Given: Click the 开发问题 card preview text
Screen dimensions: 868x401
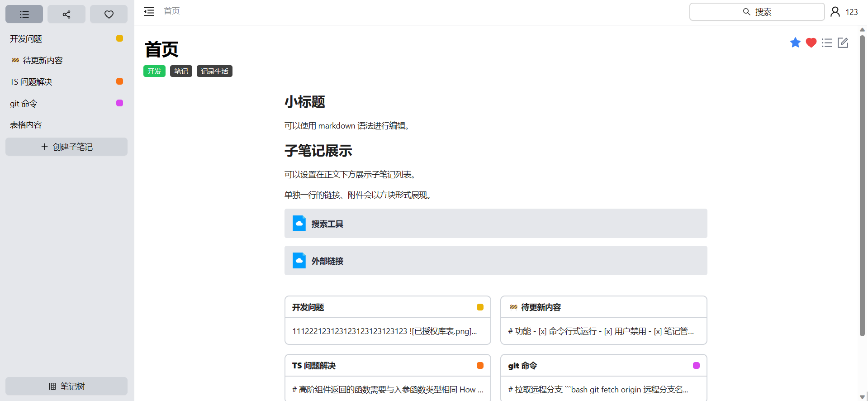Looking at the screenshot, I should click(x=384, y=331).
